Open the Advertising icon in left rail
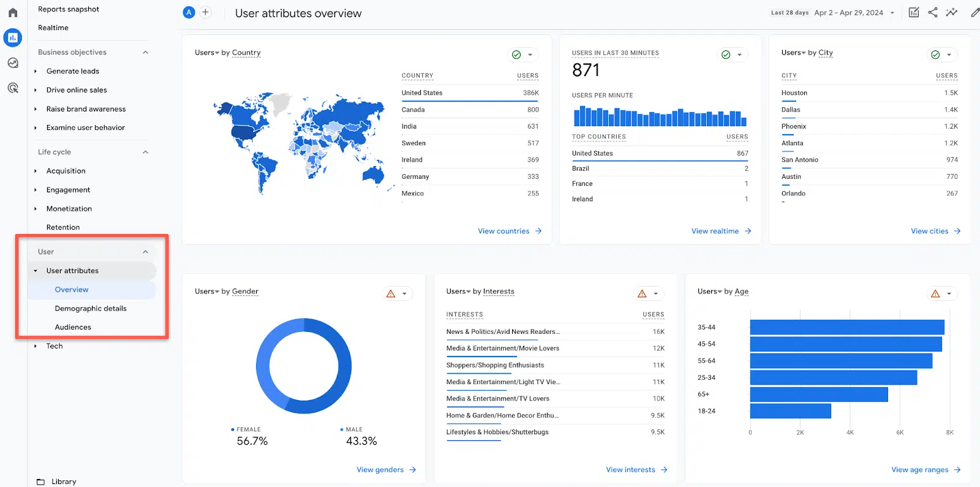This screenshot has width=980, height=487. tap(13, 88)
